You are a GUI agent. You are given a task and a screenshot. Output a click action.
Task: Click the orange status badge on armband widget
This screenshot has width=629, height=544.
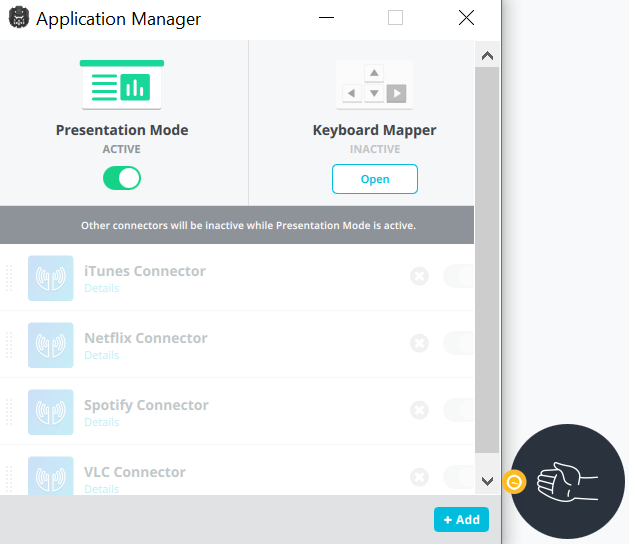coord(514,482)
